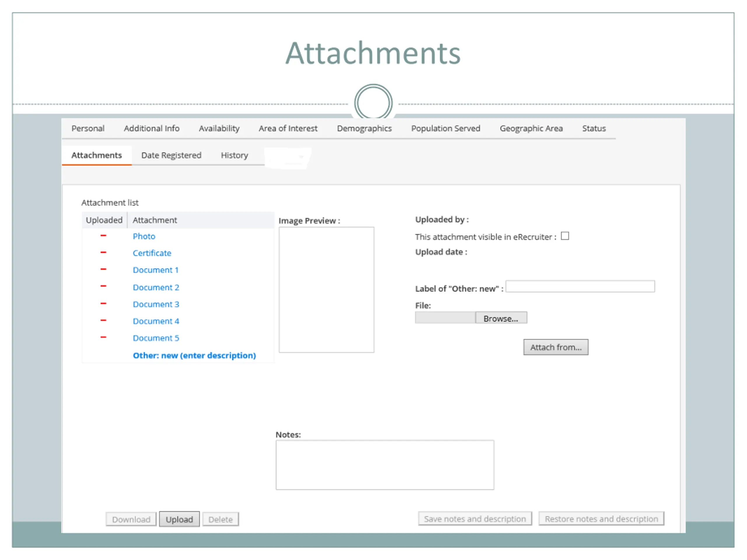Switch to the Date Registered tab
The width and height of the screenshot is (747, 560).
(171, 155)
